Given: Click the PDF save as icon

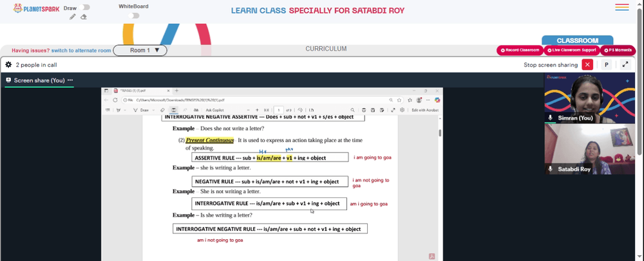Looking at the screenshot, I should (382, 110).
